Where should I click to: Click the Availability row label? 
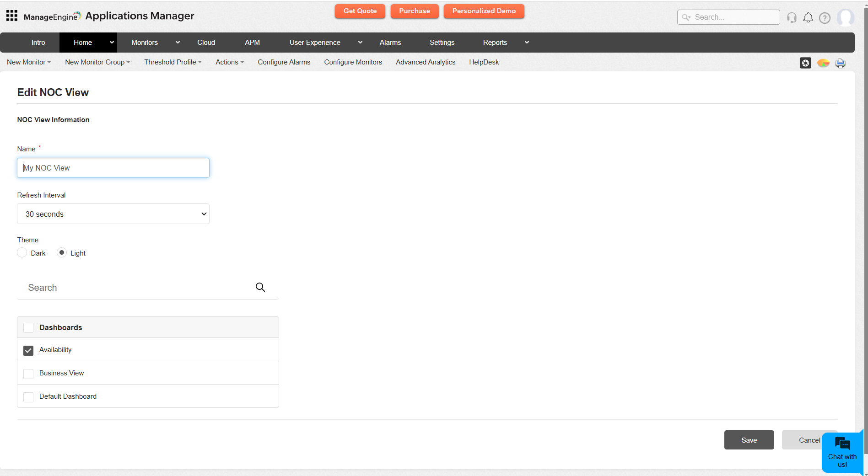(x=55, y=350)
